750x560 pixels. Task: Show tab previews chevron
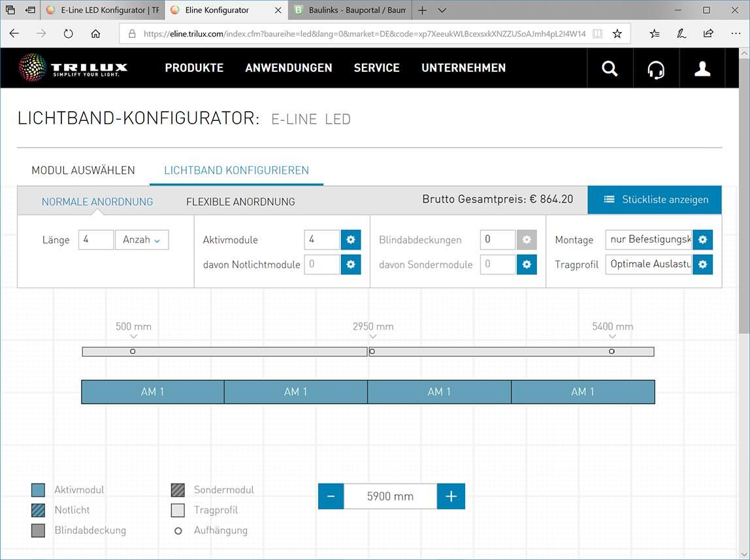pos(442,10)
